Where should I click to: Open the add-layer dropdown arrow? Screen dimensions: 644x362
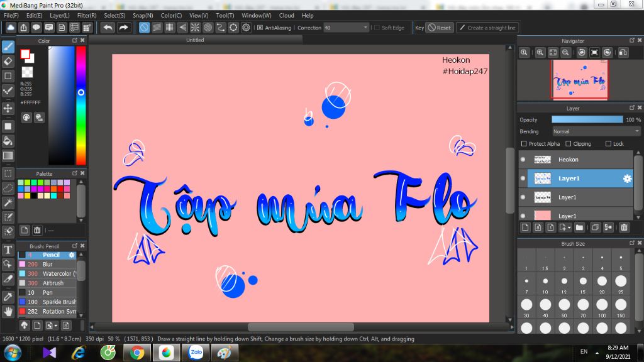(x=569, y=228)
